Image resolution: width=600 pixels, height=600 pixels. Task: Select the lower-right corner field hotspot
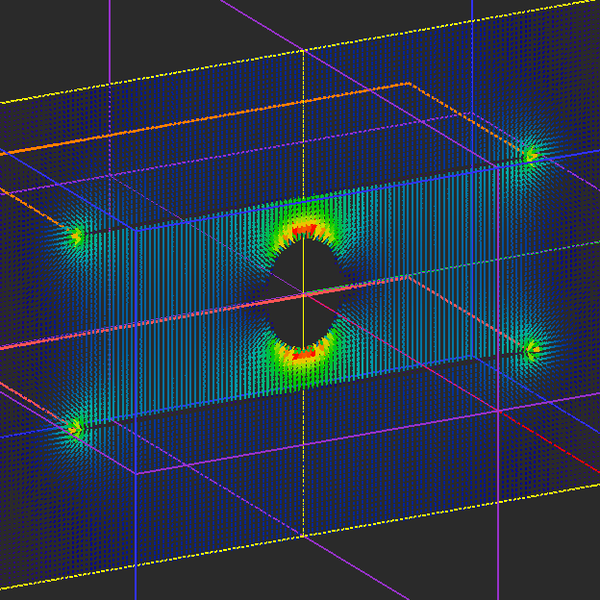[x=533, y=350]
